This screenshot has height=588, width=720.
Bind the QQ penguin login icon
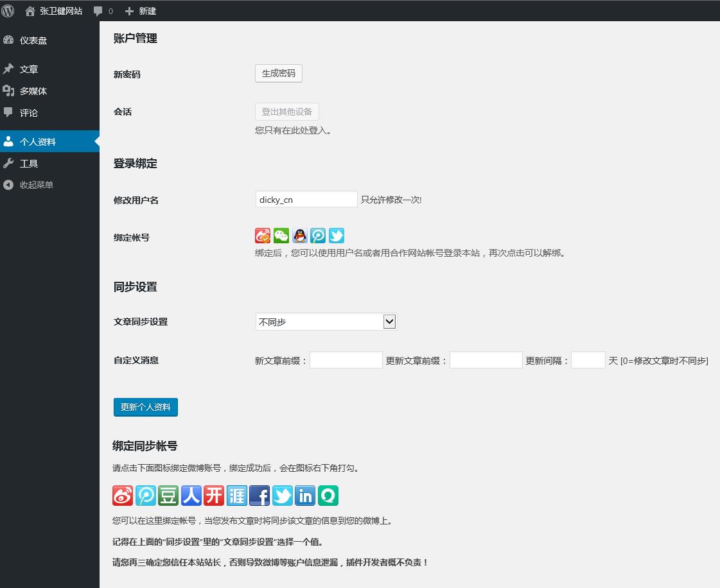(300, 236)
